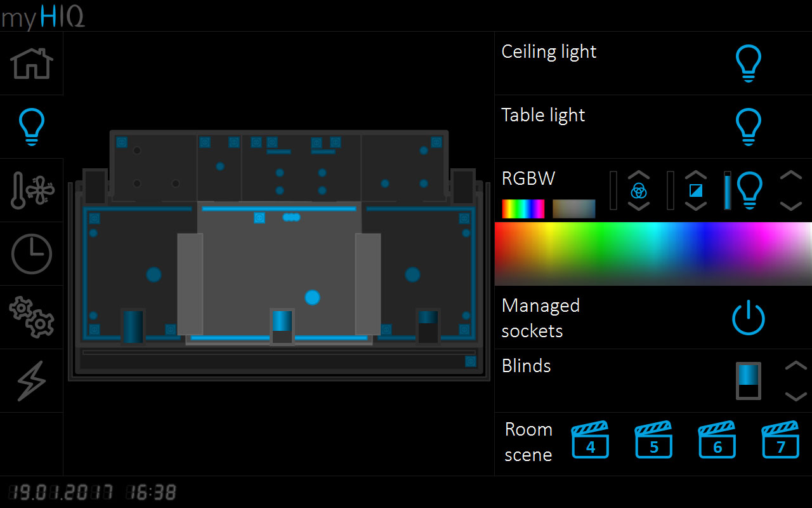The image size is (812, 508).
Task: Open the Home page from sidebar
Action: click(32, 63)
